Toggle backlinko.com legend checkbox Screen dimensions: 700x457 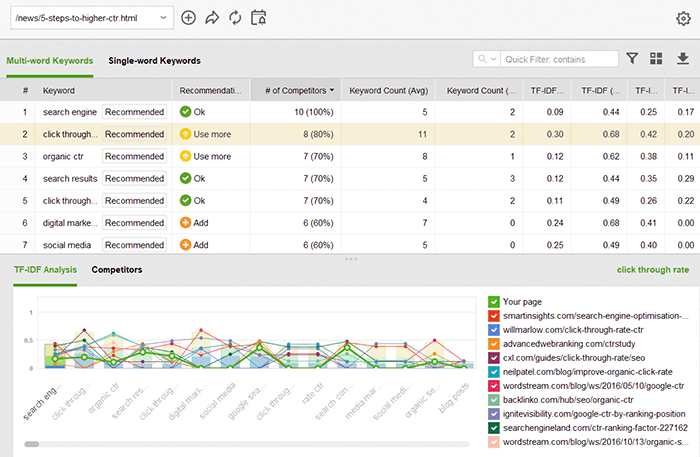(x=493, y=400)
